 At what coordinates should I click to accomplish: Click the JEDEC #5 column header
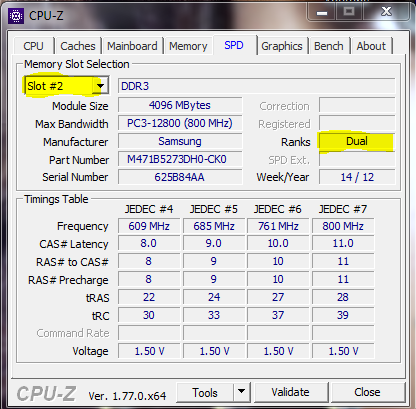tap(214, 209)
